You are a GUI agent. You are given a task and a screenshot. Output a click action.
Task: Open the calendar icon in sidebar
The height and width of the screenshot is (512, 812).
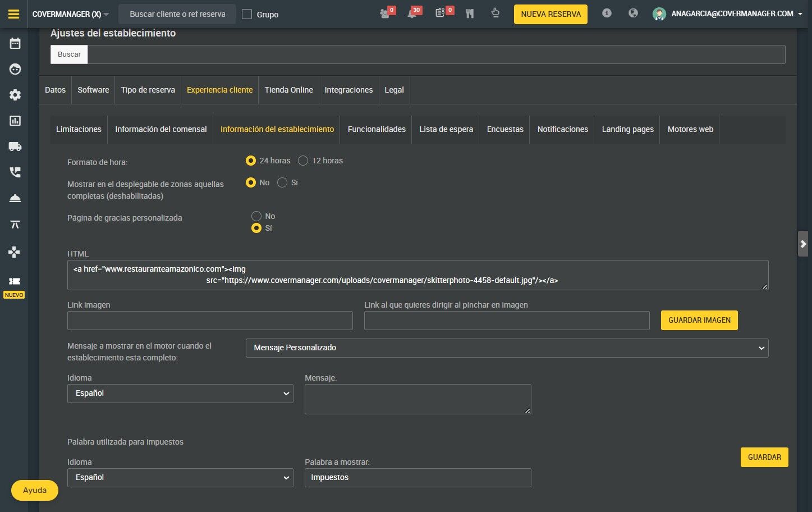tap(15, 43)
